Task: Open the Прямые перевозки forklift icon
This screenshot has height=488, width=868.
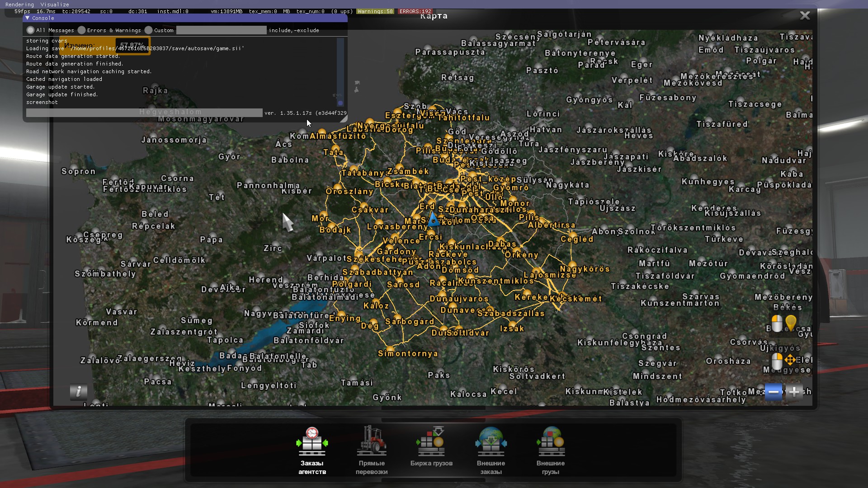Action: (372, 441)
